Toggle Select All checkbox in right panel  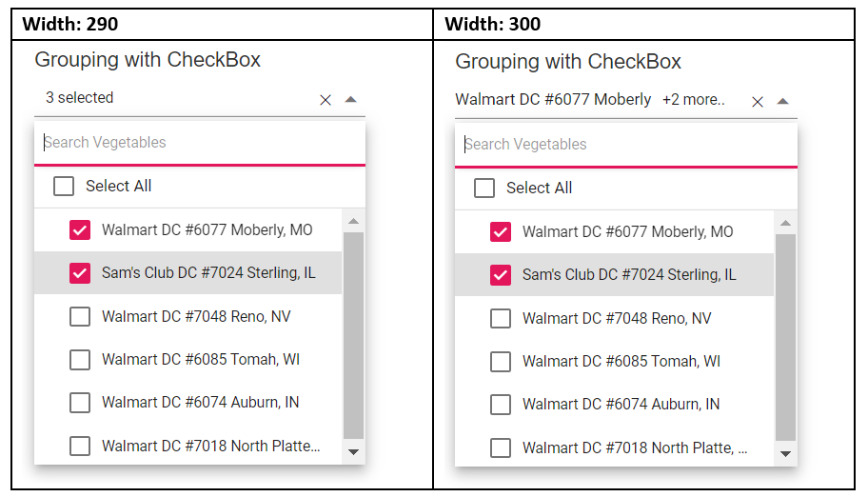tap(484, 188)
